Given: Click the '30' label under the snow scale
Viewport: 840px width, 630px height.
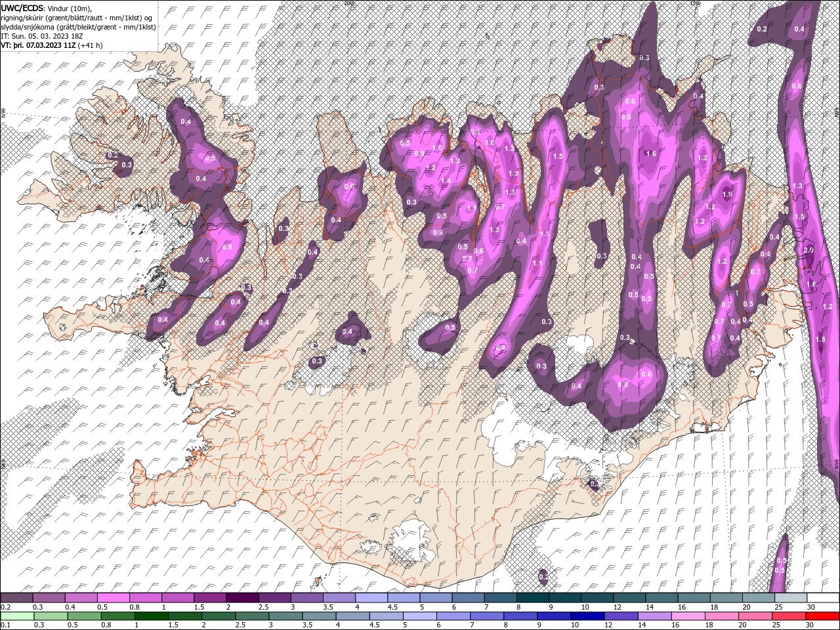Looking at the screenshot, I should tap(810, 607).
